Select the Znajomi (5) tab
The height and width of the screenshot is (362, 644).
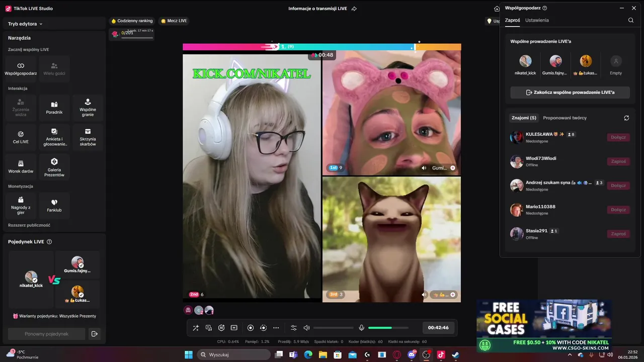[x=524, y=118]
